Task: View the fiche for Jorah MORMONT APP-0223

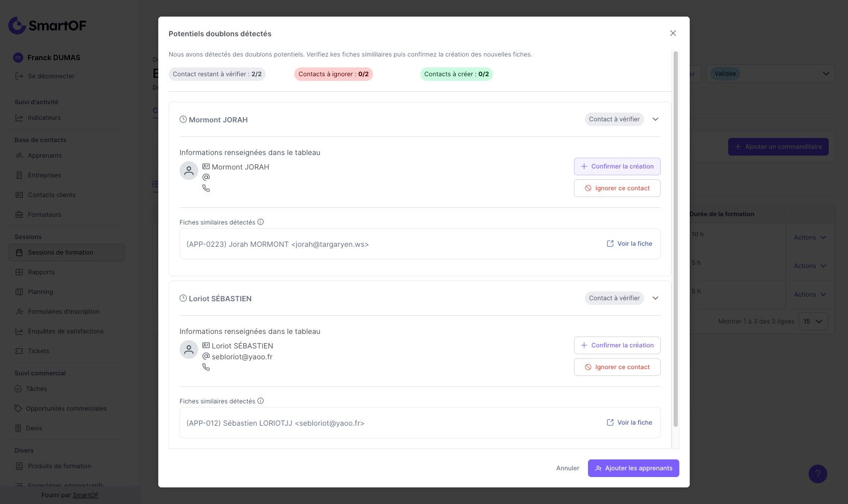Action: [x=630, y=244]
